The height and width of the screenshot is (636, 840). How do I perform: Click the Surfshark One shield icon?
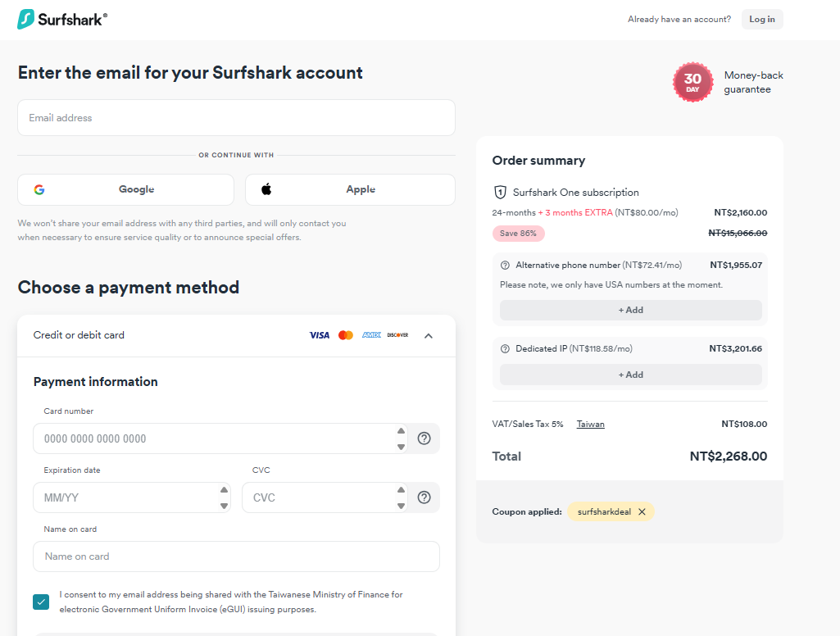[x=500, y=193]
